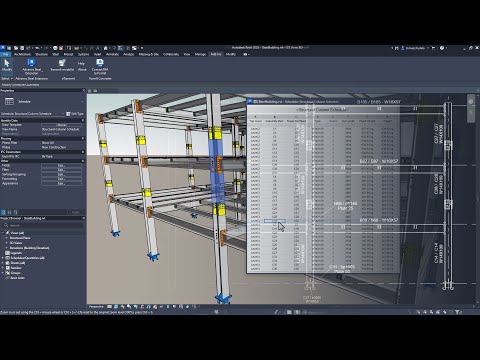Toggle Select Elements by Face
480x360 pixels.
pyautogui.click(x=438, y=312)
